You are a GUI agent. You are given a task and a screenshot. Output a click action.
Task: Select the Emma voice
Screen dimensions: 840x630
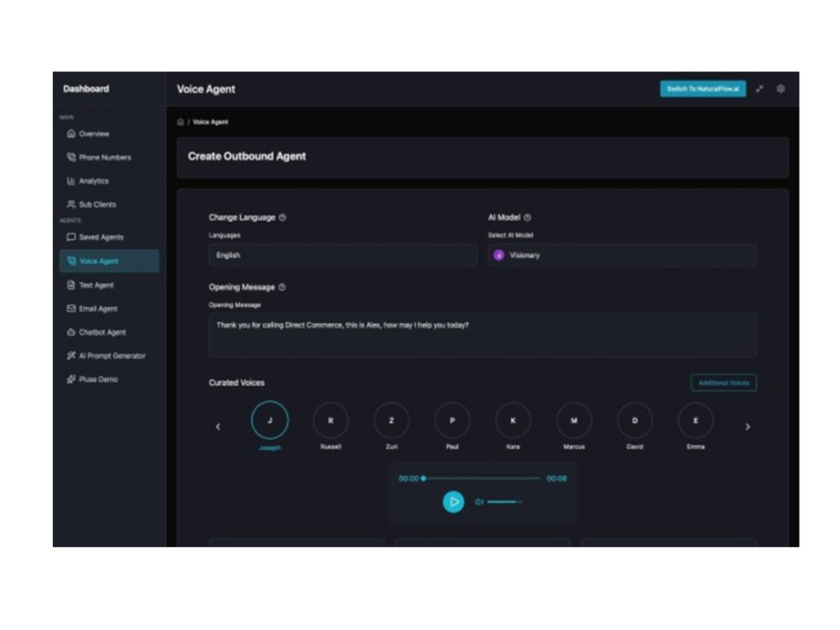696,421
